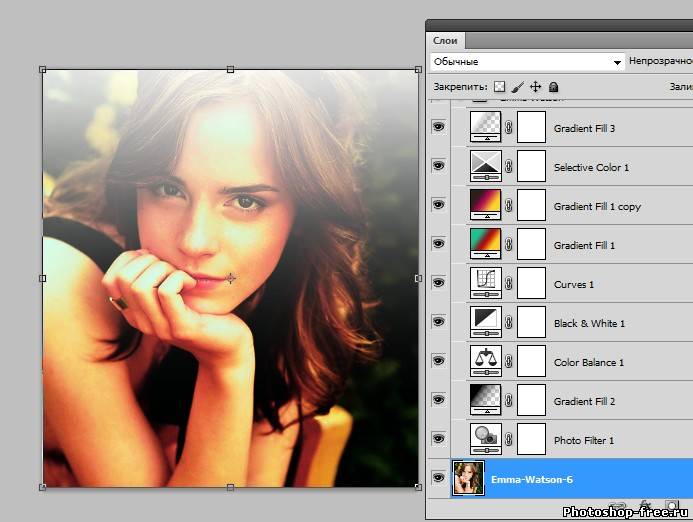The image size is (693, 522).
Task: Select the Black & White 1 adjustment icon
Action: click(485, 322)
